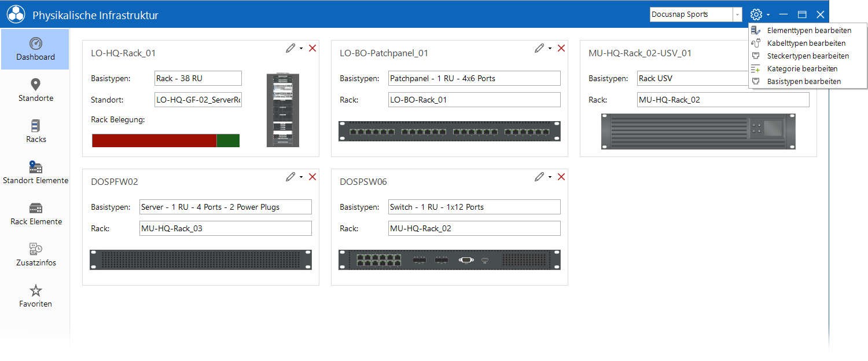Click the settings gear icon
Image resolution: width=868 pixels, height=361 pixels.
(x=756, y=14)
